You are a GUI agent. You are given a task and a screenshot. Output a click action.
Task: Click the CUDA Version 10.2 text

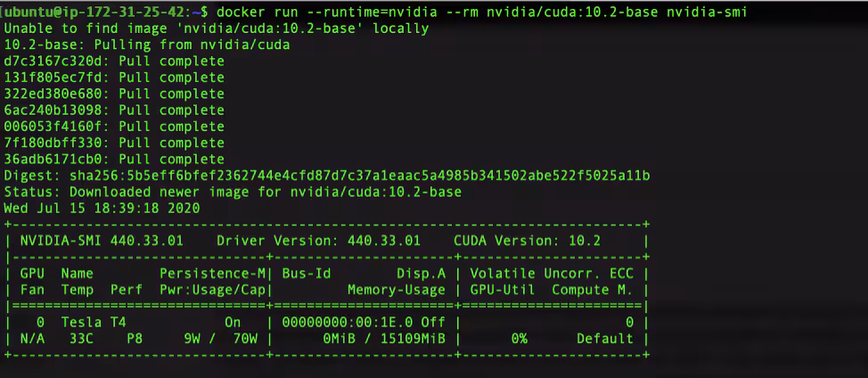528,241
